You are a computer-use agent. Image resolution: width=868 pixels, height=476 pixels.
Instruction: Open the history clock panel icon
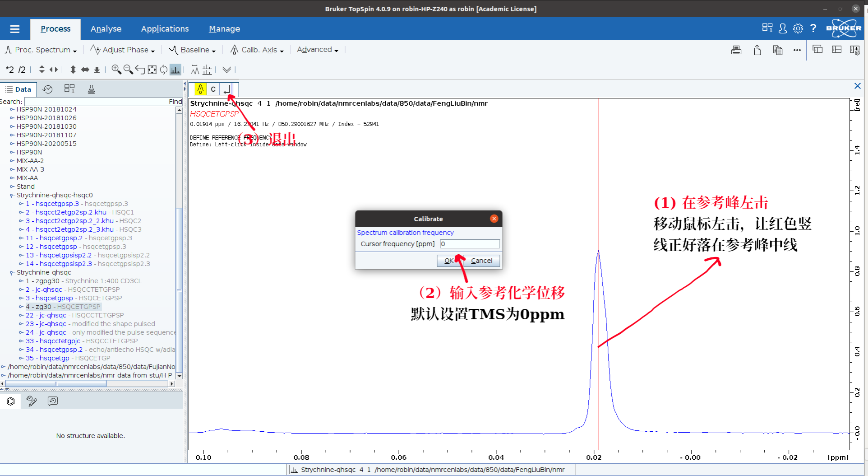[x=47, y=89]
